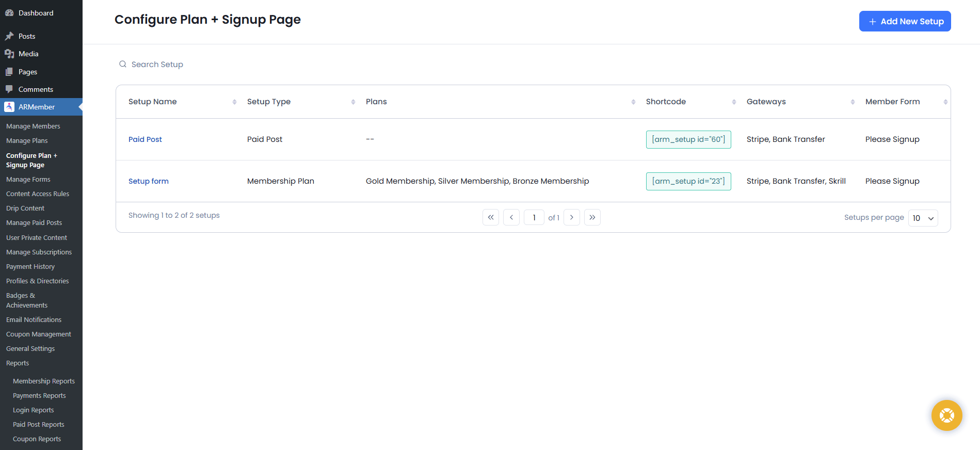Click the orange help lifebuoy icon
980x450 pixels.
(x=946, y=415)
